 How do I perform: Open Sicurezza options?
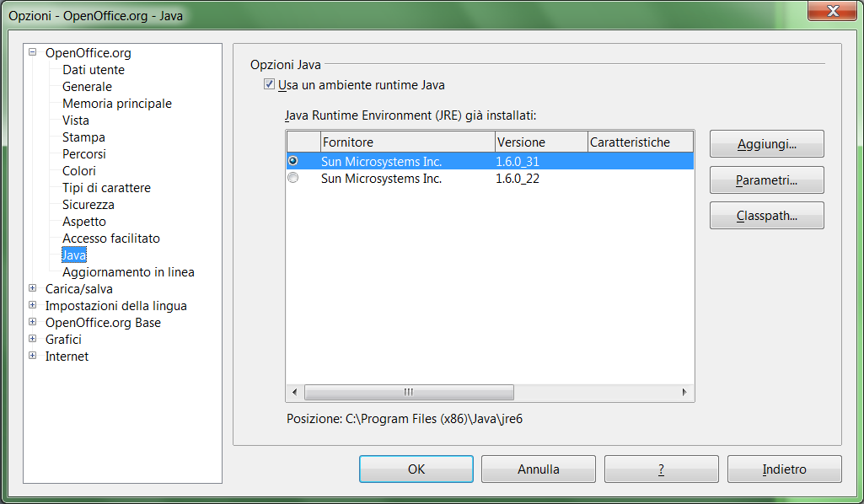(x=89, y=204)
